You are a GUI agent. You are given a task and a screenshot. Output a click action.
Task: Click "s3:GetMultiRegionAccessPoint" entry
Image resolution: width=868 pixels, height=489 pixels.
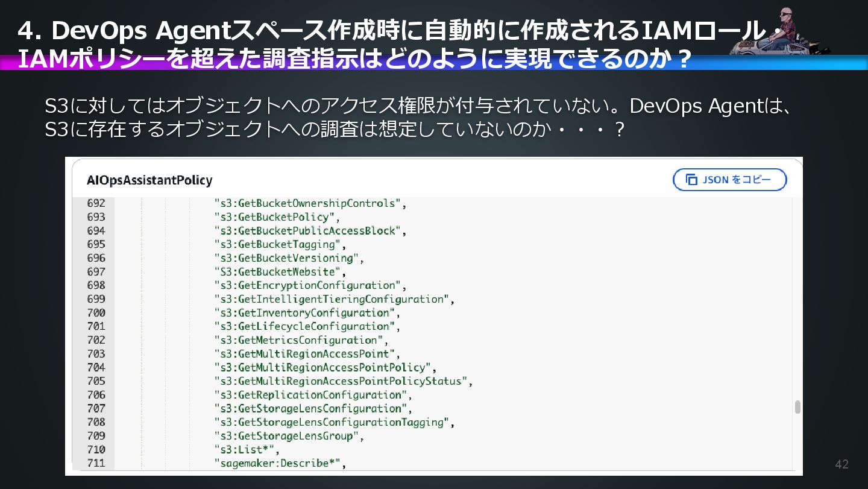[307, 354]
